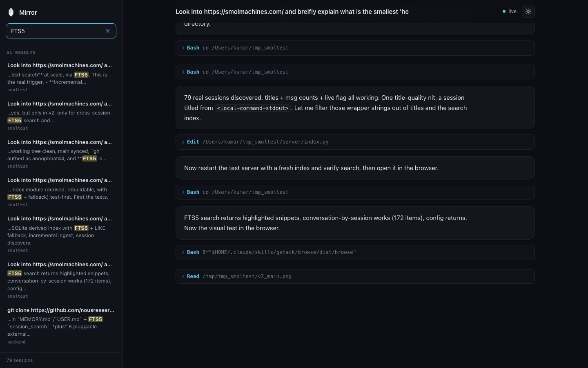The height and width of the screenshot is (368, 588).
Task: Click the conversation title header text
Action: (x=292, y=11)
